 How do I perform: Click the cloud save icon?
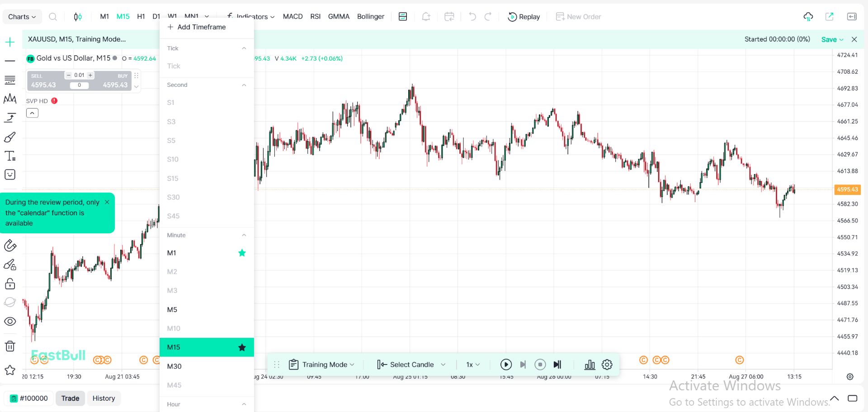coord(808,17)
